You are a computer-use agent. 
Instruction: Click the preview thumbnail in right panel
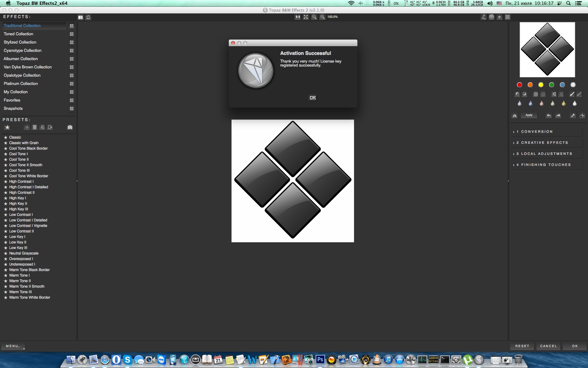point(547,50)
